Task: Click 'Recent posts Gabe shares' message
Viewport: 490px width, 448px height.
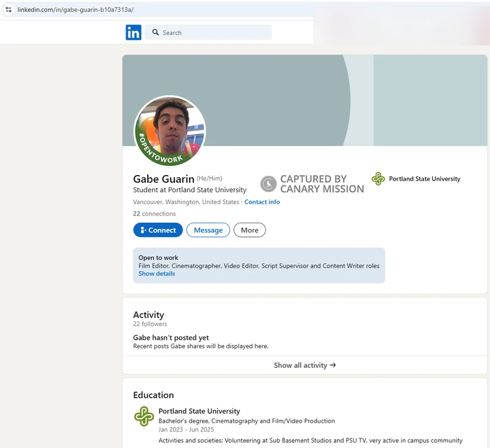Action: tap(201, 346)
